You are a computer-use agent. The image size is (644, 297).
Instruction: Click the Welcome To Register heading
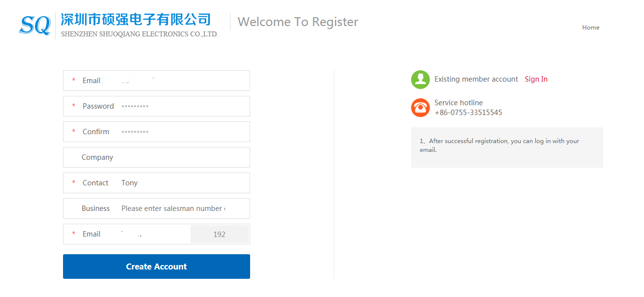[298, 22]
